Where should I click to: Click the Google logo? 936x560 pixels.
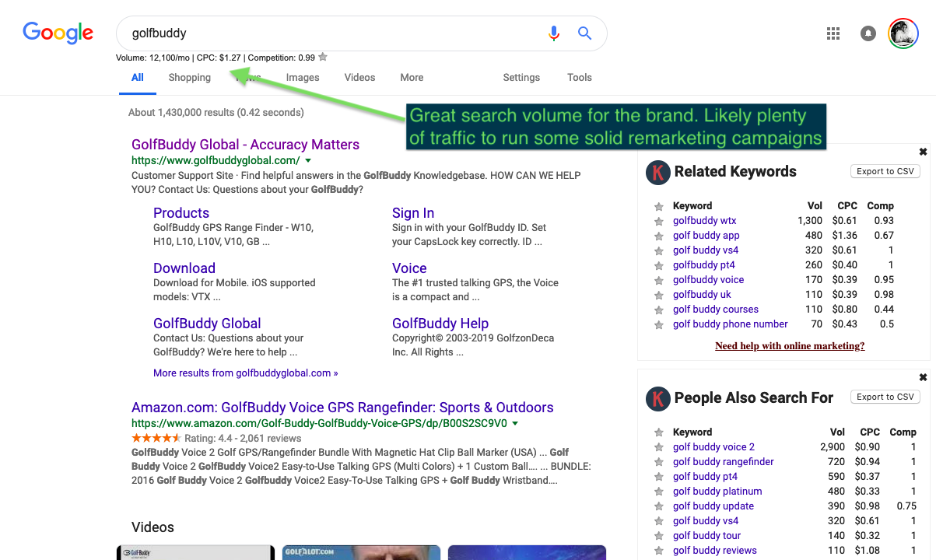pos(58,33)
